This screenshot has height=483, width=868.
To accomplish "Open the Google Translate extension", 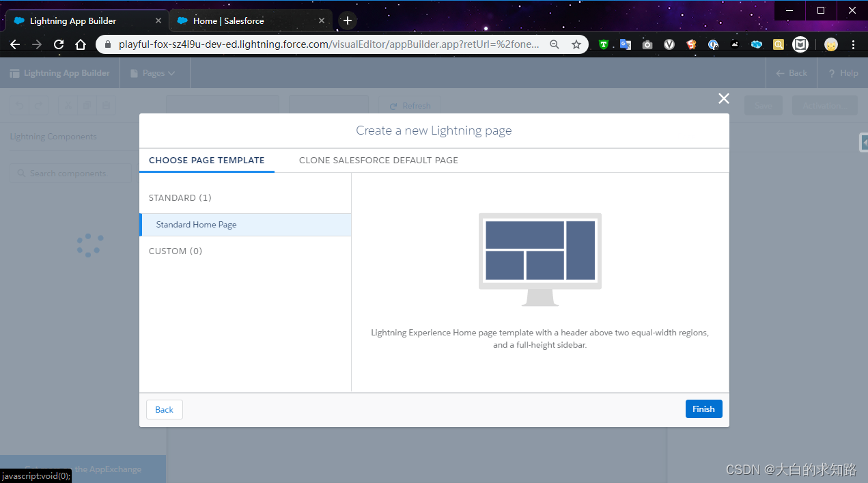I will (626, 44).
